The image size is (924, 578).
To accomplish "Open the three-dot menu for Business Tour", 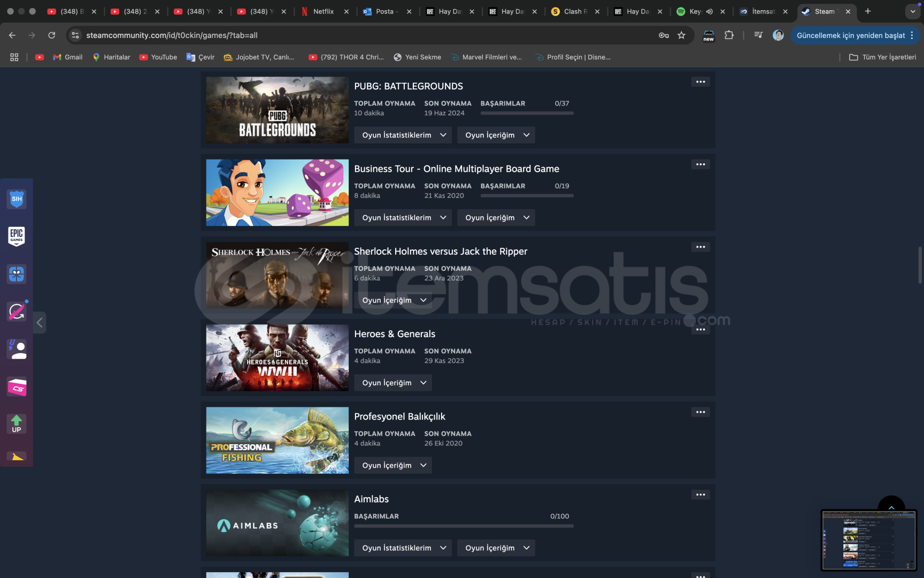I will click(700, 164).
